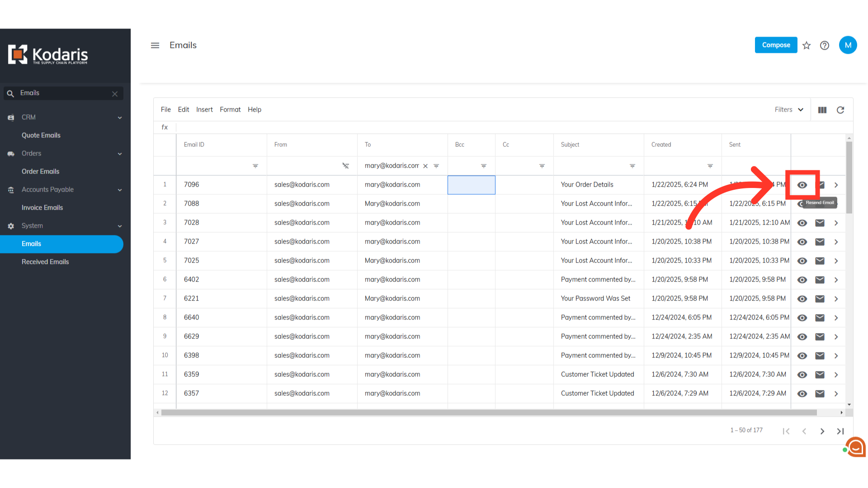
Task: Open the Format menu
Action: 230,110
